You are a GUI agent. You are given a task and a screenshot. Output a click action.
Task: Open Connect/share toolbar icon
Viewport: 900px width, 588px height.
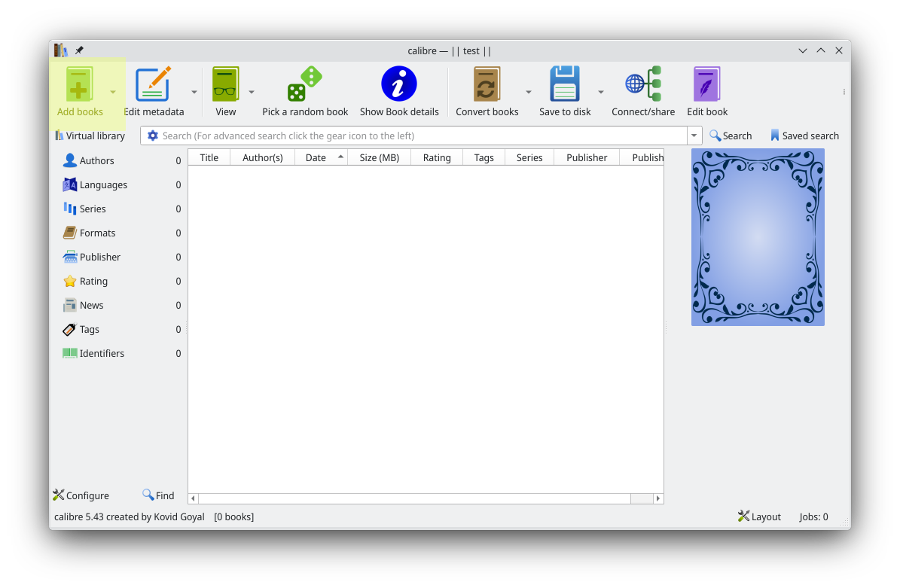click(642, 84)
